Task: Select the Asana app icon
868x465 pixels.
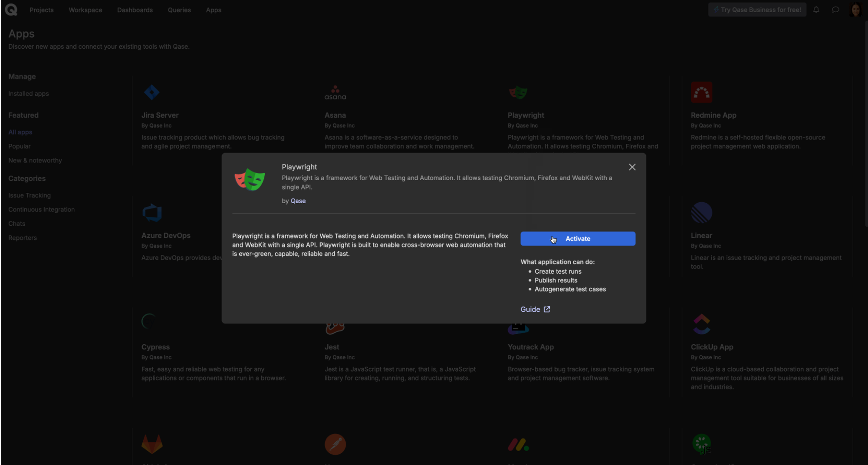Action: tap(335, 92)
